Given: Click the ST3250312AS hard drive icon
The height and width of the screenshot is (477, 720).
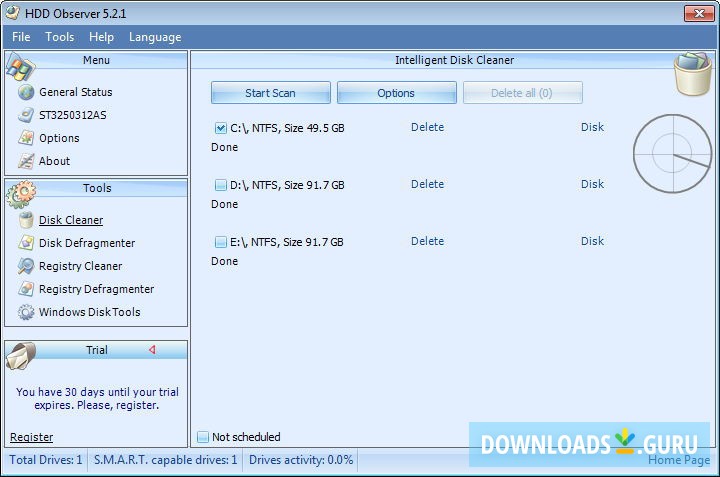Looking at the screenshot, I should click(26, 115).
